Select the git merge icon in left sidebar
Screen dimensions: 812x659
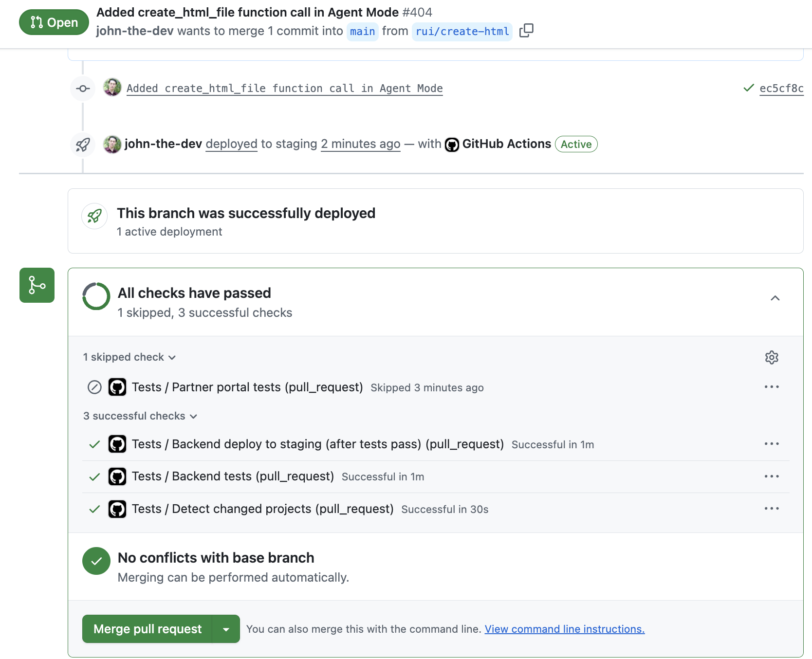[x=37, y=285]
